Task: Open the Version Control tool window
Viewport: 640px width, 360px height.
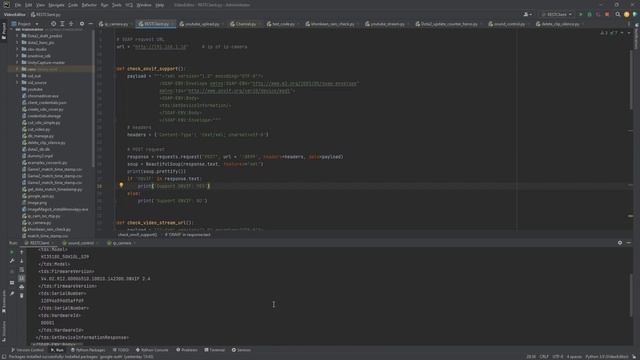Action: [27, 350]
